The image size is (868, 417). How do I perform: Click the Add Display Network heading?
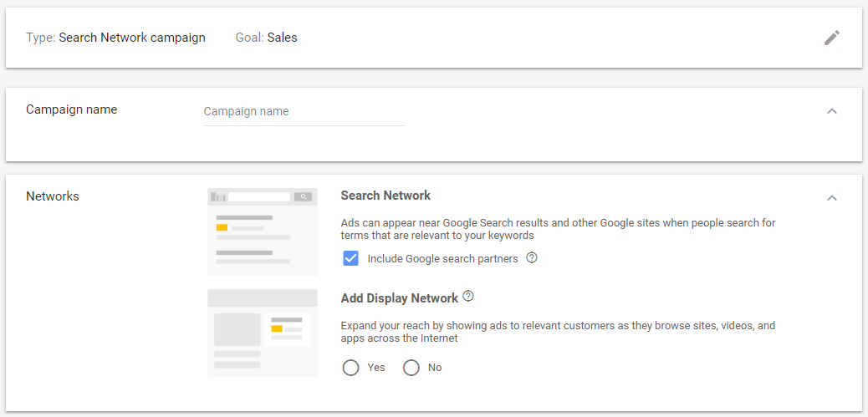click(x=399, y=298)
